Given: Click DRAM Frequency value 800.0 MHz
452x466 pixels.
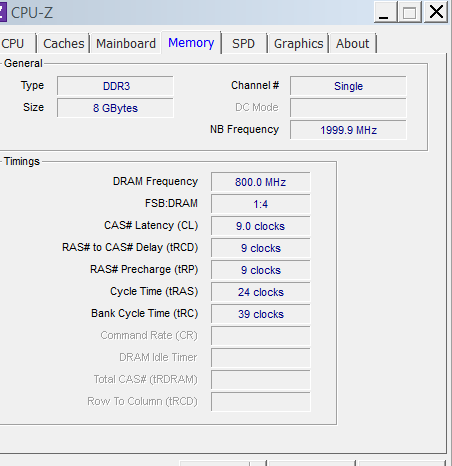Looking at the screenshot, I should pos(261,182).
